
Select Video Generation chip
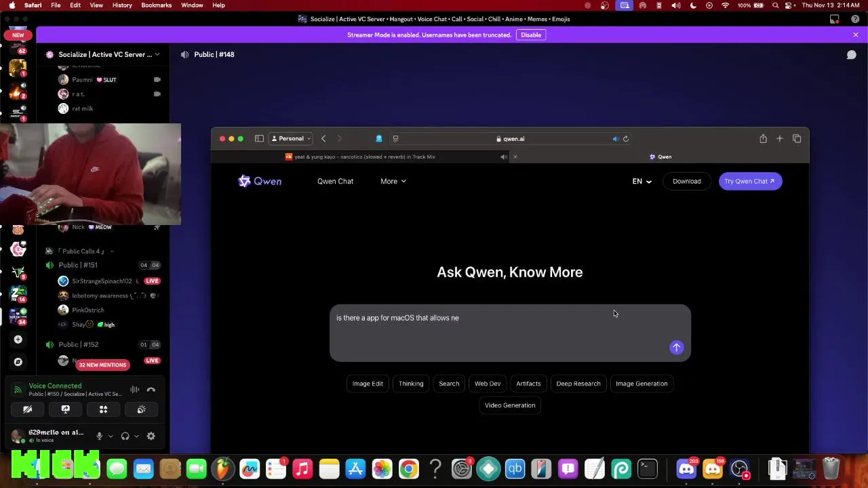510,405
